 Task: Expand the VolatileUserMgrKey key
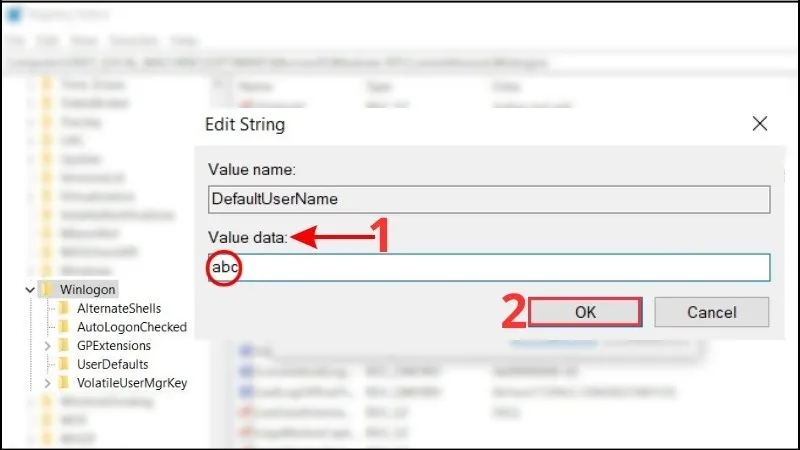tap(47, 383)
